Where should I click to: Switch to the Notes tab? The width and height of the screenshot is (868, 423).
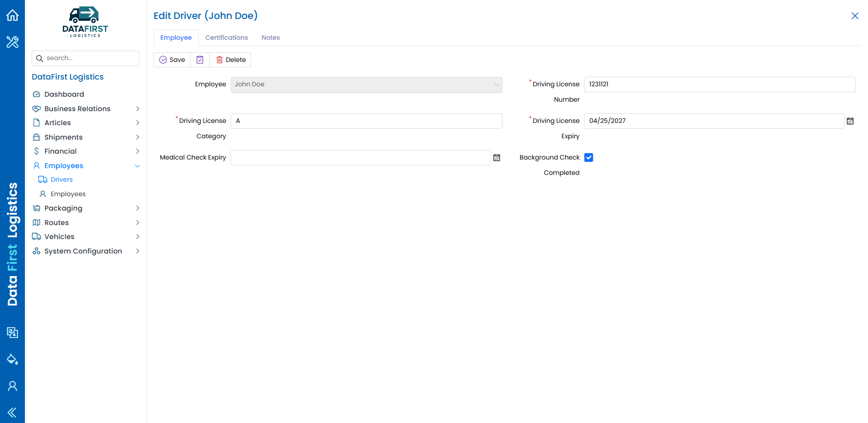point(270,38)
